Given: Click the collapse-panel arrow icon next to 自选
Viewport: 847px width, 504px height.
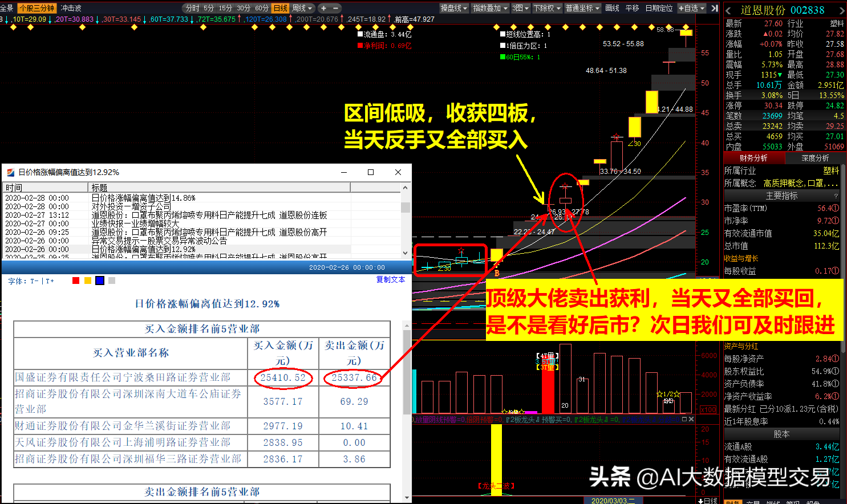Looking at the screenshot, I should [714, 8].
